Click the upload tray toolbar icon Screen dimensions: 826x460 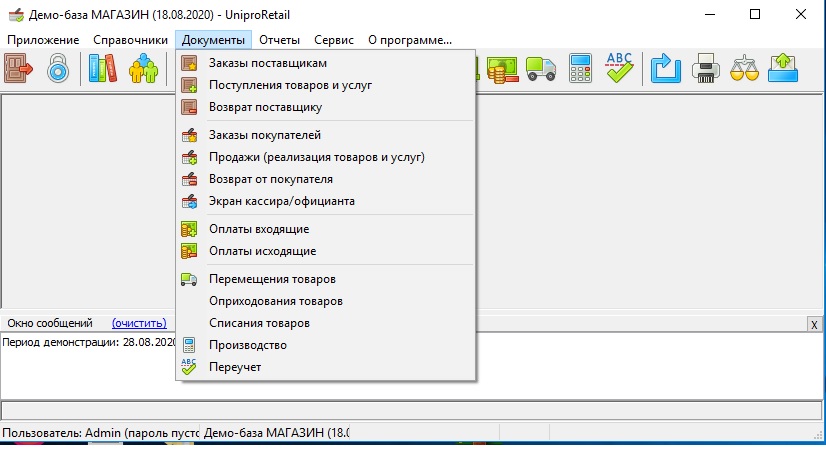coord(783,68)
